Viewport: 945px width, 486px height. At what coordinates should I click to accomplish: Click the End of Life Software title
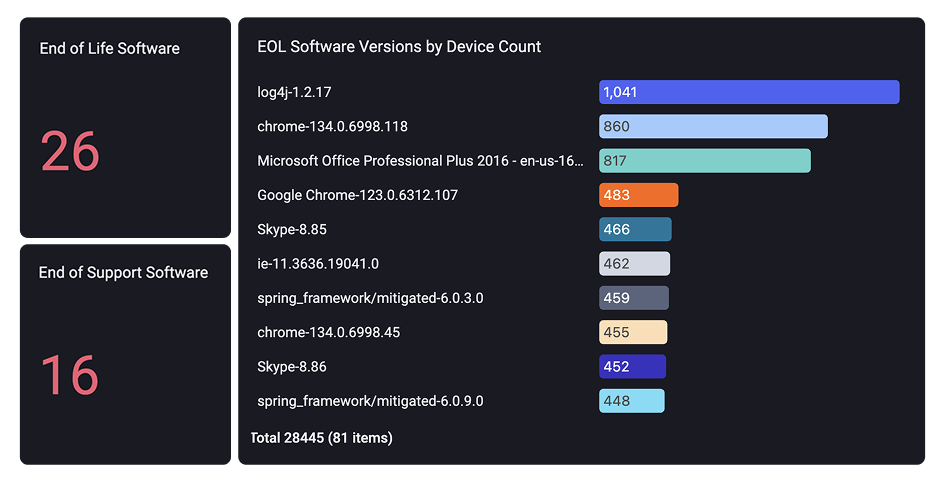tap(110, 49)
